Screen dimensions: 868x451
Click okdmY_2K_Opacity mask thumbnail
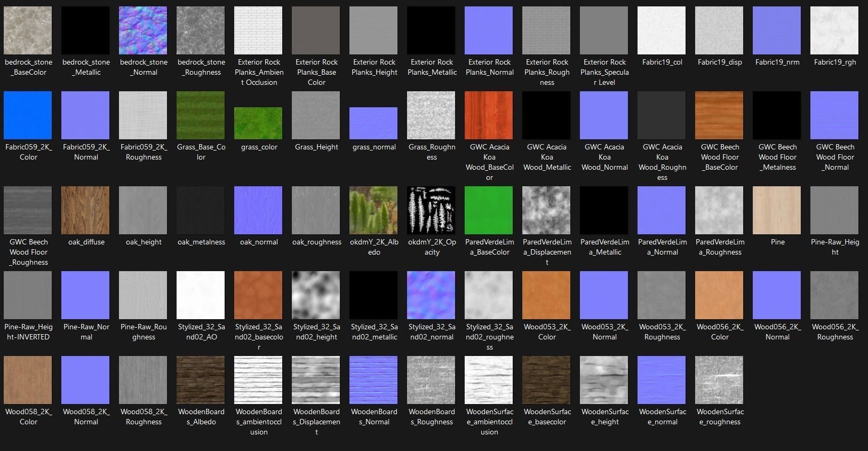click(431, 210)
